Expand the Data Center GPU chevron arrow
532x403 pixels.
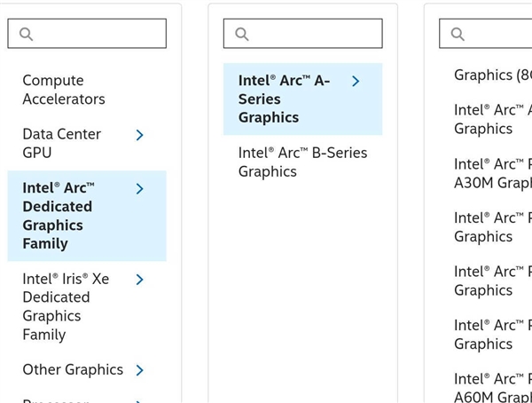[x=139, y=135]
